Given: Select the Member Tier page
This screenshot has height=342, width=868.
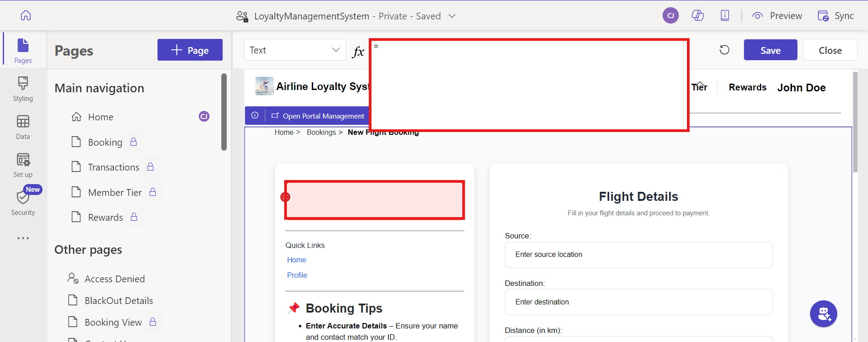Looking at the screenshot, I should click(115, 193).
